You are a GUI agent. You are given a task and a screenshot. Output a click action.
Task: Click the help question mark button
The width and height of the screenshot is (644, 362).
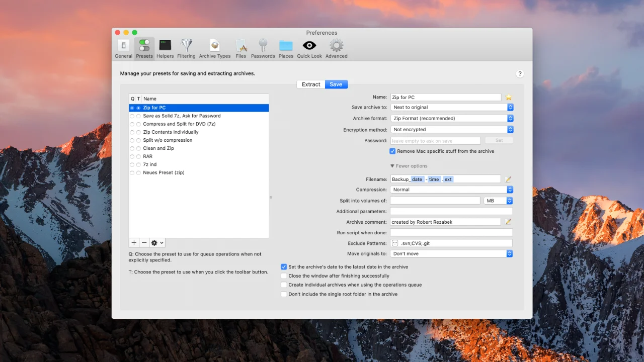click(x=520, y=74)
